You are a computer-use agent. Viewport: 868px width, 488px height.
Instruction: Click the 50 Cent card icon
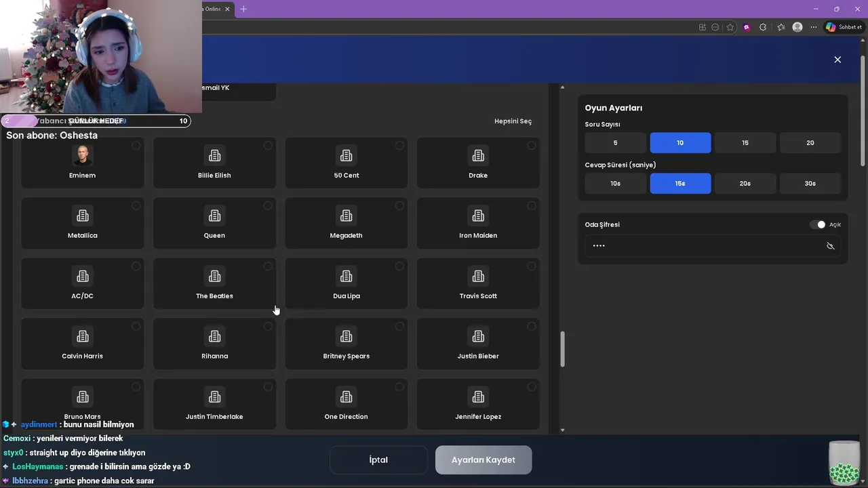click(347, 155)
